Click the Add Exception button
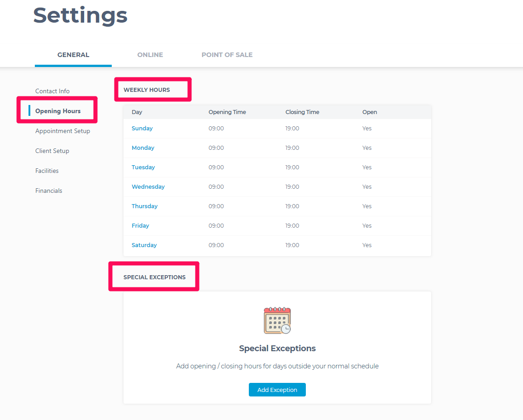Screen dimensions: 523x420 pyautogui.click(x=277, y=390)
